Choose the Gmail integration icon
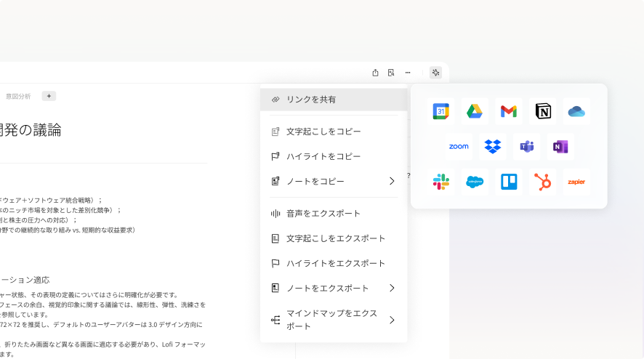The width and height of the screenshot is (644, 359). [x=509, y=111]
